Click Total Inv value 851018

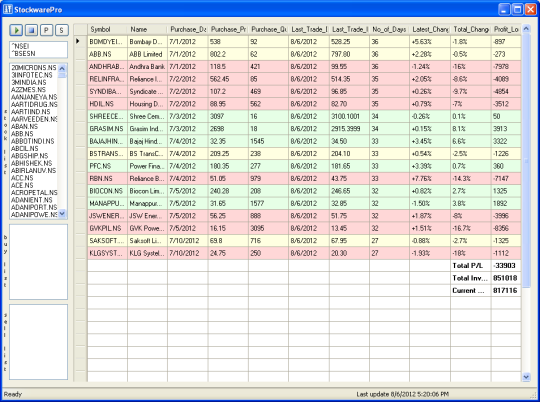(506, 278)
